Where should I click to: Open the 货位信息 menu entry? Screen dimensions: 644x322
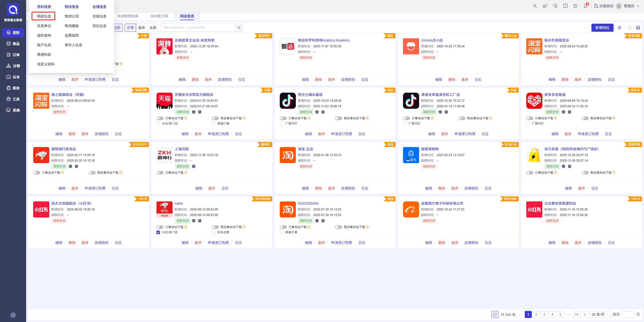99,26
